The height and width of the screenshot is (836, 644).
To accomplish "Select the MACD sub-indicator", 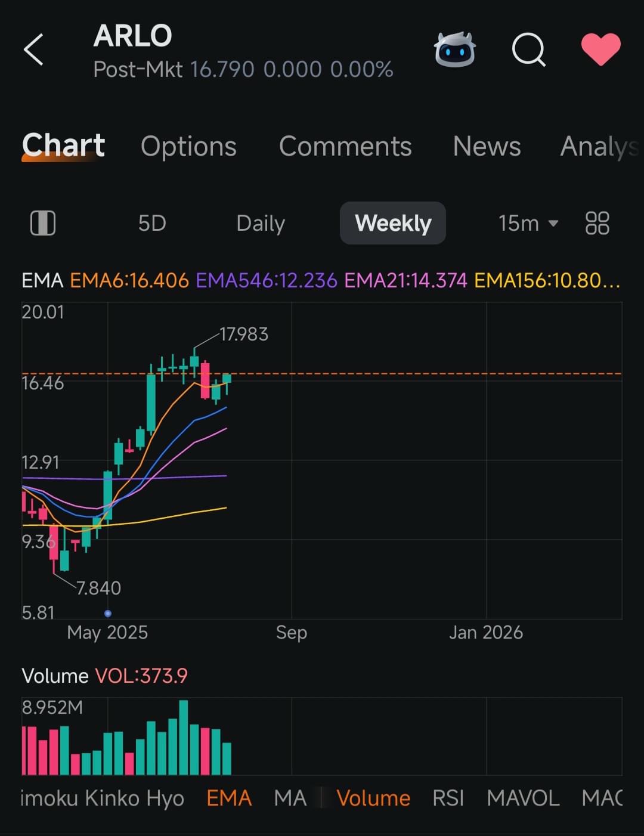I will [x=602, y=798].
